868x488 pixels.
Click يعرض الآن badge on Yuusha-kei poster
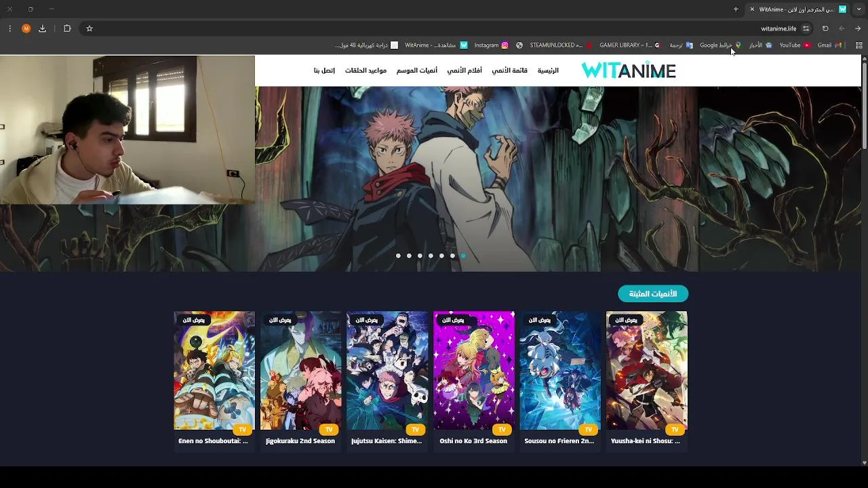[626, 320]
